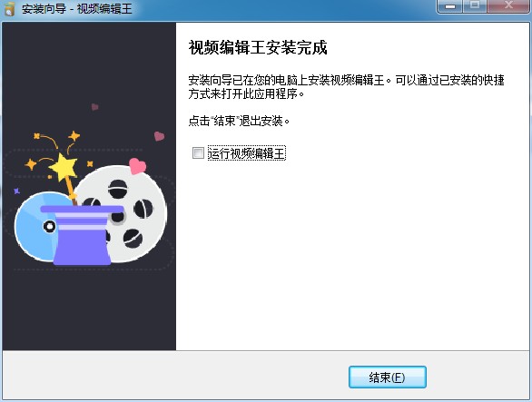This screenshot has width=532, height=402.
Task: Click the faint heart at the top of the dark panel
Action: coord(95,107)
